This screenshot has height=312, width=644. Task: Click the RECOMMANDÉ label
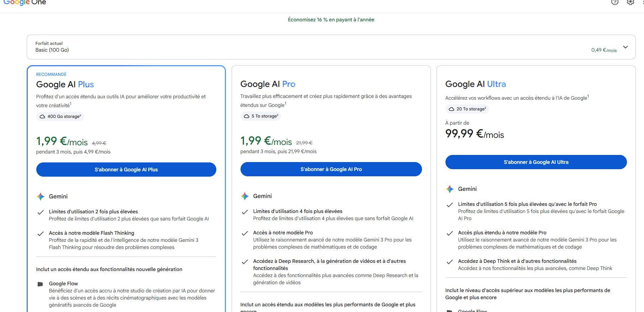pyautogui.click(x=51, y=74)
